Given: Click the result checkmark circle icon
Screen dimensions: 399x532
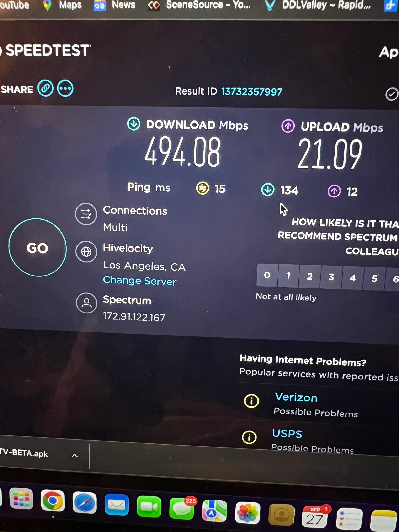Looking at the screenshot, I should pyautogui.click(x=392, y=94).
